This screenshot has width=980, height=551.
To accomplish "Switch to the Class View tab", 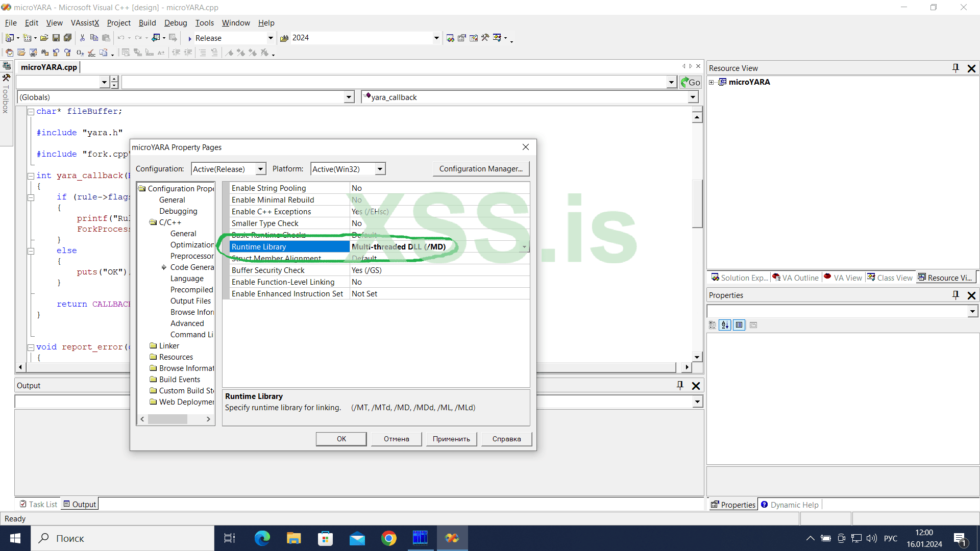I will tap(890, 278).
